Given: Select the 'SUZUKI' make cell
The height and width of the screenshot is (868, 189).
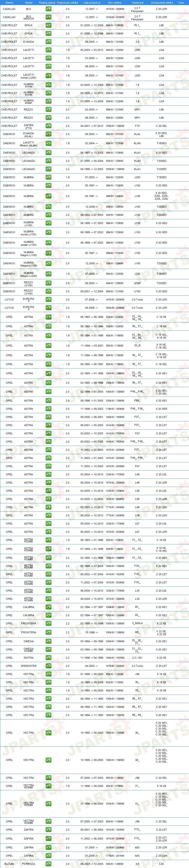Looking at the screenshot, I should (9, 864).
